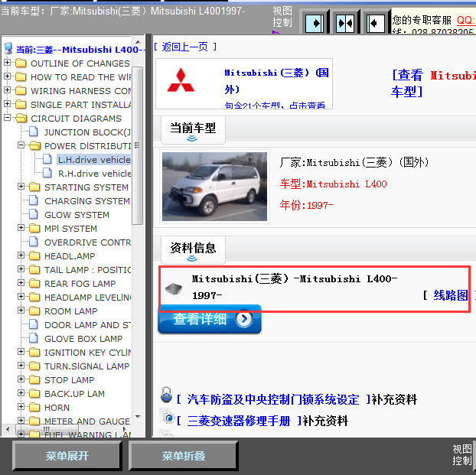
Task: Click the 菜单折叠 button
Action: [183, 456]
